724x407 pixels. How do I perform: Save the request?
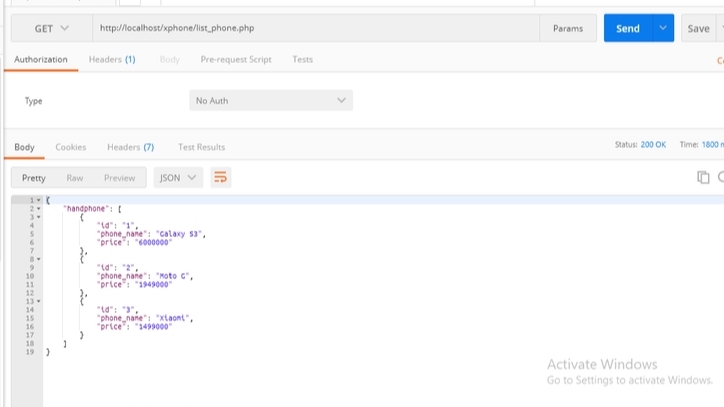pos(698,28)
